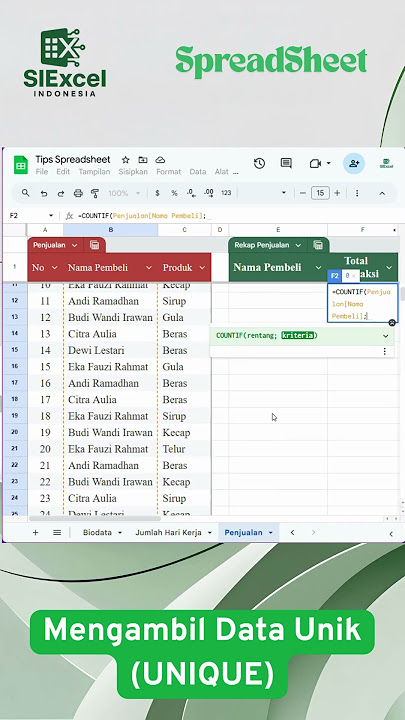This screenshot has width=405, height=720.
Task: Select the Penjualan sheet tab
Action: tap(248, 533)
